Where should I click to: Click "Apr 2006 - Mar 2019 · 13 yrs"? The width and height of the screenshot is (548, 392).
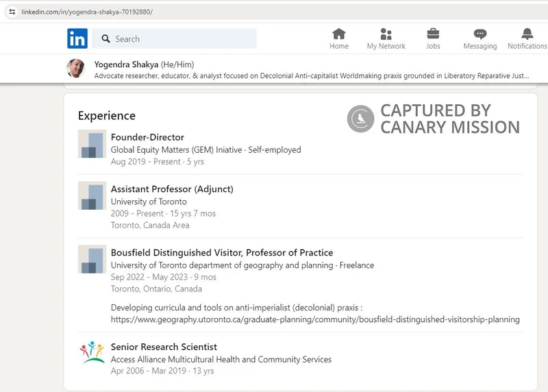[162, 371]
